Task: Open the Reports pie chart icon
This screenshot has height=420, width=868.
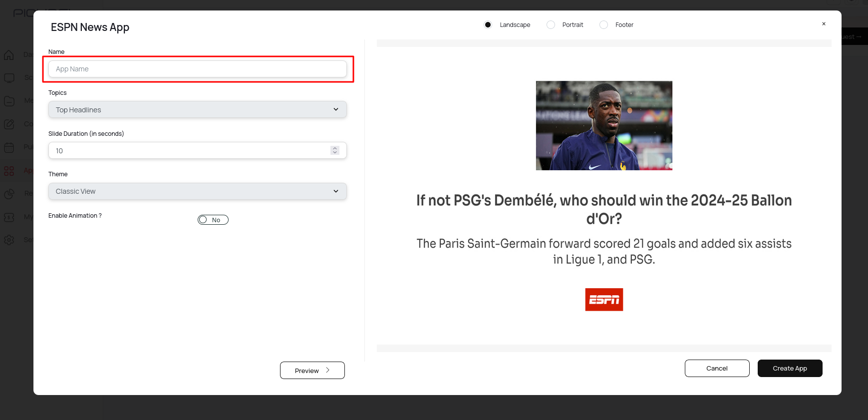Action: 9,194
